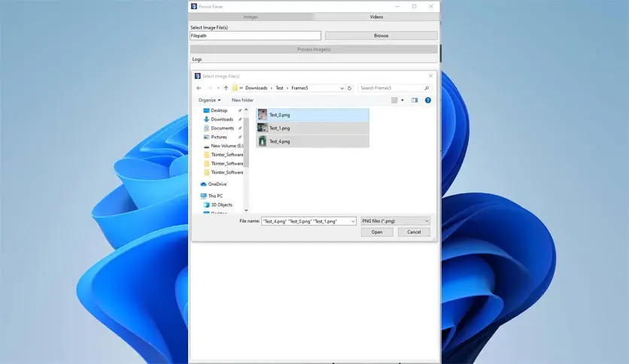629x364 pixels.
Task: Switch to the Videos tab
Action: coord(376,17)
